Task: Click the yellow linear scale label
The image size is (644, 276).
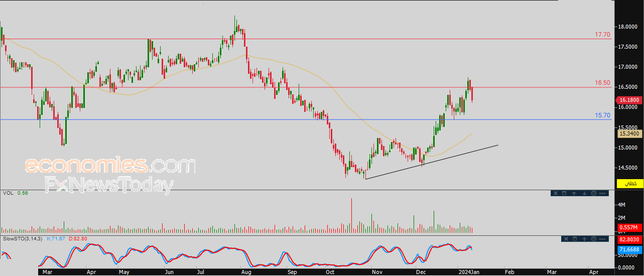Action: tap(630, 184)
